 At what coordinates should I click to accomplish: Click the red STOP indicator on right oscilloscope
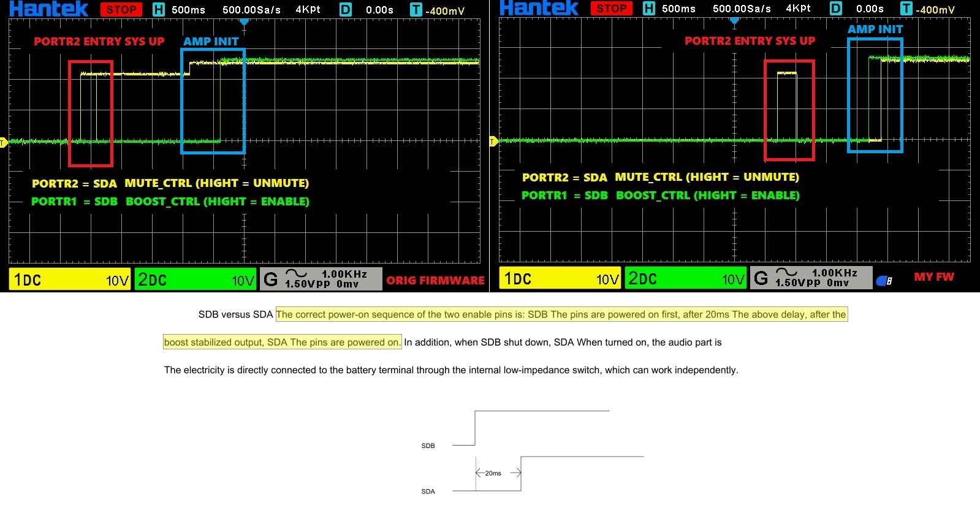pyautogui.click(x=611, y=9)
